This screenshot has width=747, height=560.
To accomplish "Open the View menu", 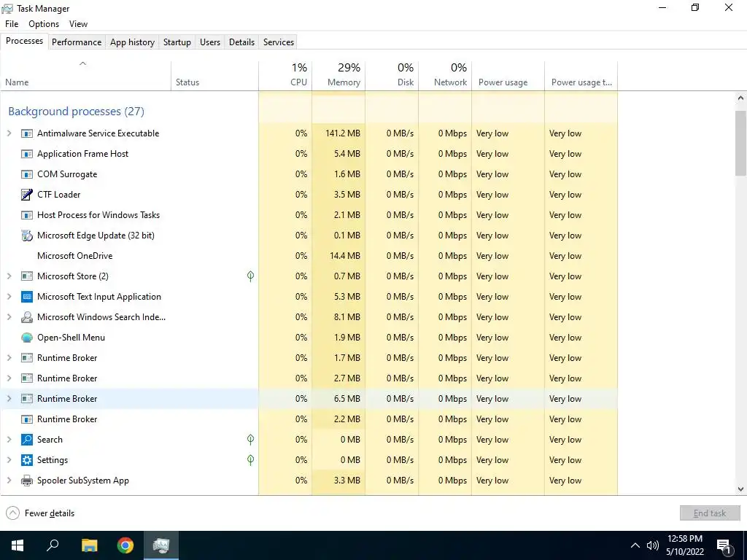I will 78,24.
